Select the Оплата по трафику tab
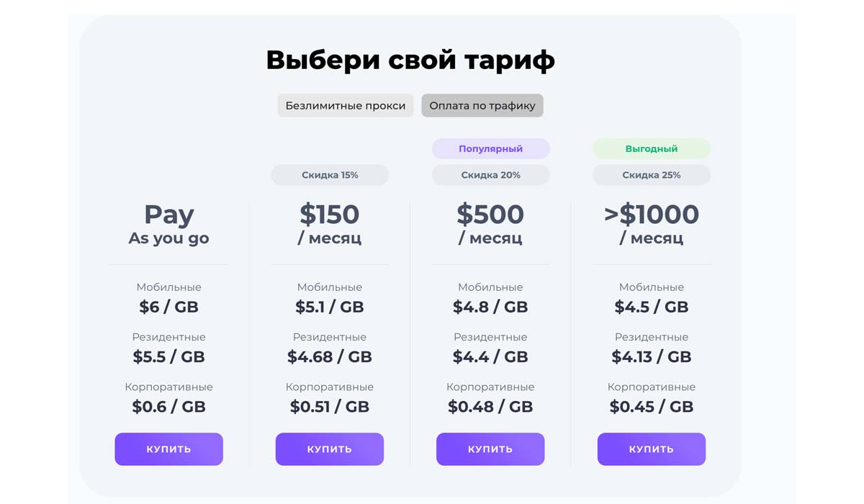The width and height of the screenshot is (864, 504). pos(482,106)
